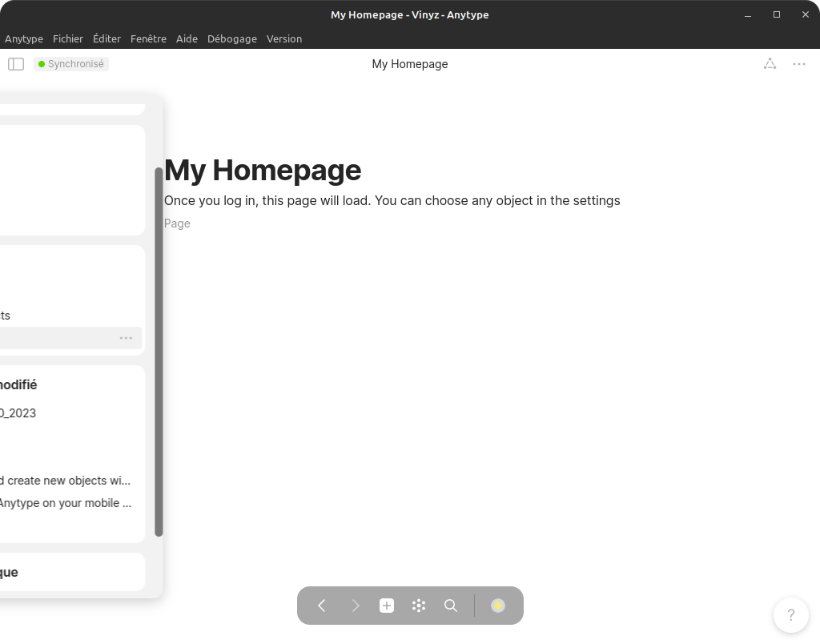Viewport: 820px width, 644px height.
Task: Open the Fichier menu
Action: (68, 38)
